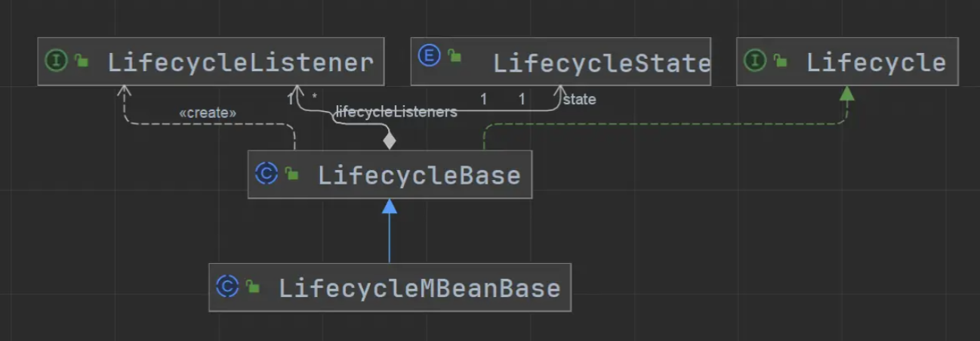Click the green lock icon beside LifecycleBase

tap(291, 175)
